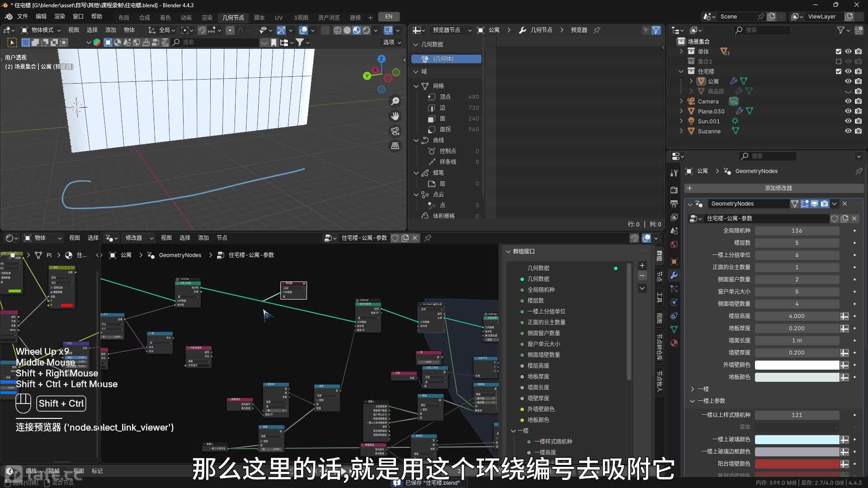The image size is (868, 488).
Task: Disable Sun.001 in renders camera icon
Action: [859, 121]
